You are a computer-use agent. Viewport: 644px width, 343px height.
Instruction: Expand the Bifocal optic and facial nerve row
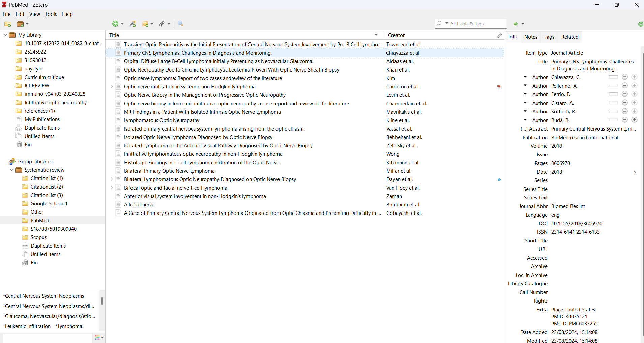pyautogui.click(x=112, y=188)
